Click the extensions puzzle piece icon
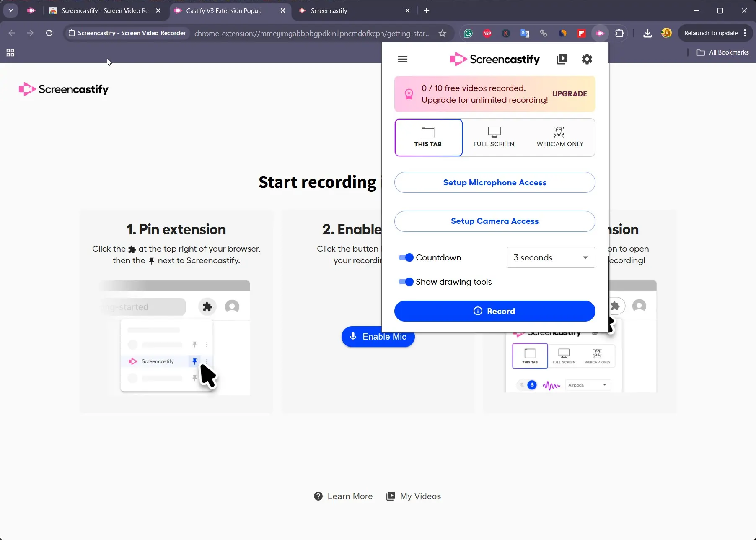Viewport: 756px width, 540px height. 619,33
